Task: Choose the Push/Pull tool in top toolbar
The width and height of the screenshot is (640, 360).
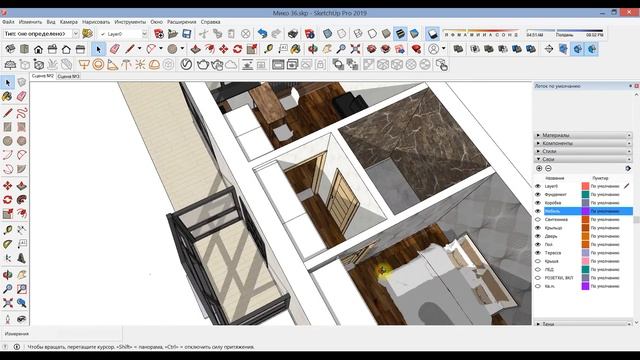Action: (x=196, y=49)
